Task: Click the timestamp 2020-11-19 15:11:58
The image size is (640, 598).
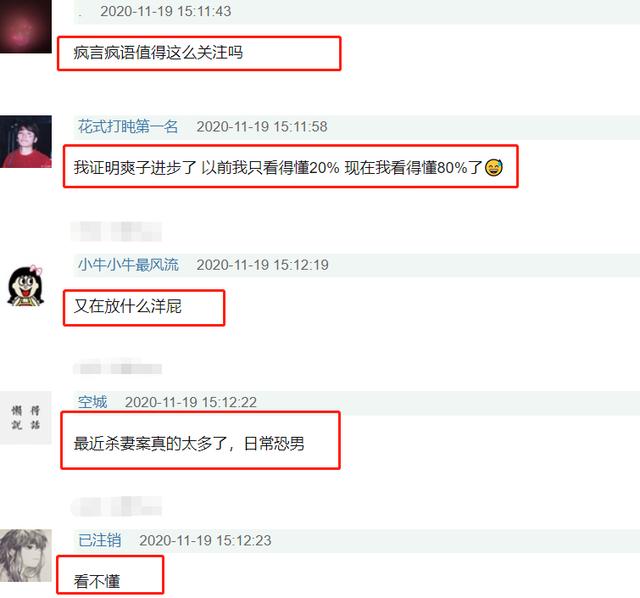Action: point(262,127)
